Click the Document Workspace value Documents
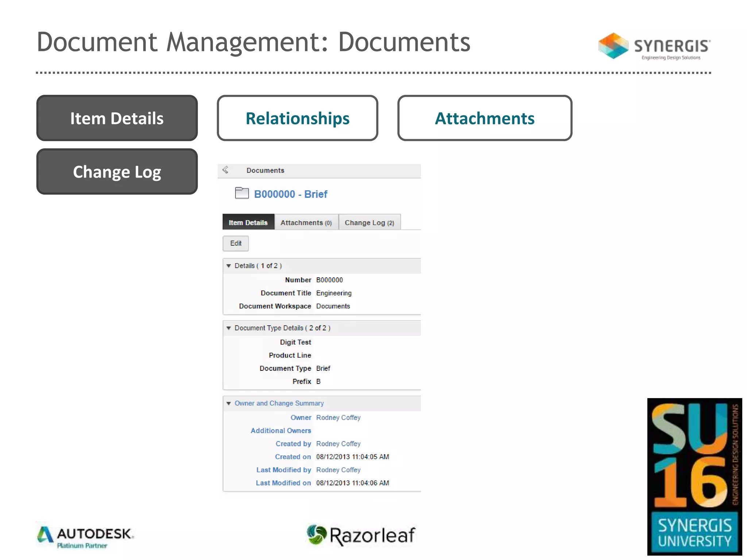Image resolution: width=747 pixels, height=560 pixels. (x=333, y=306)
